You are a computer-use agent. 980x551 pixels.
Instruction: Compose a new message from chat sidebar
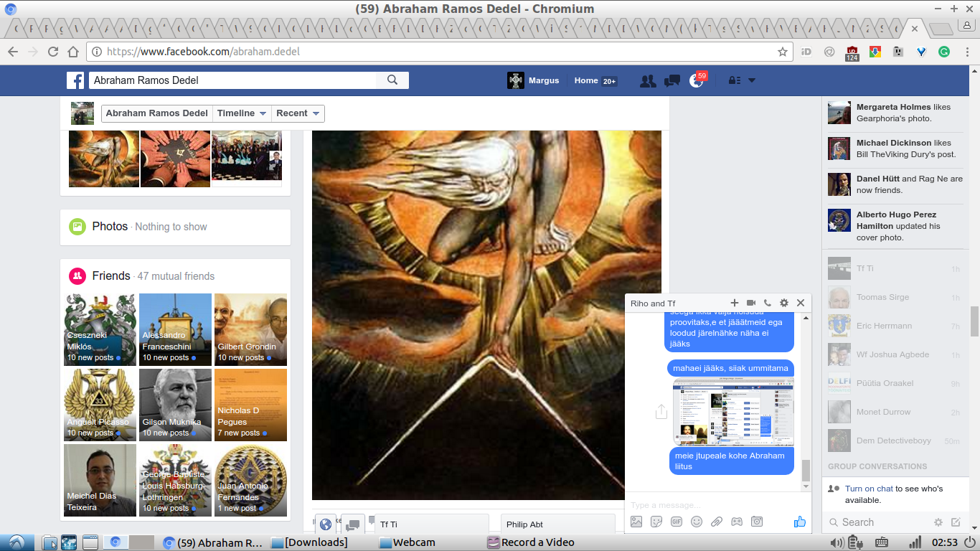pos(956,522)
